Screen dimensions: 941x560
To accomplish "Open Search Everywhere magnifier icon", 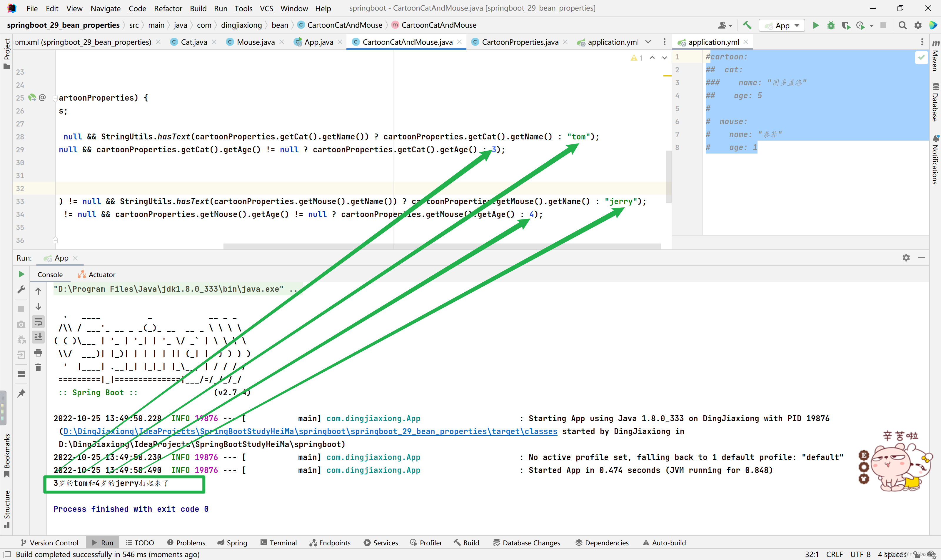I will tap(902, 25).
